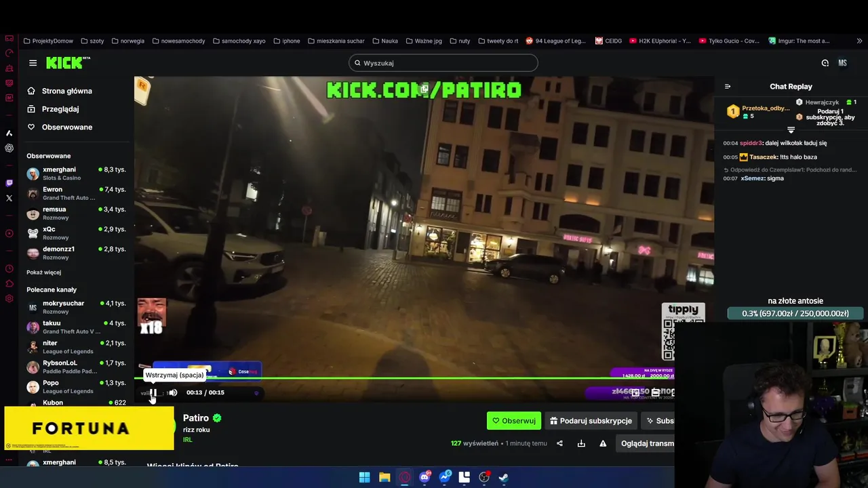
Task: Click Hewrajczyk in the gift leaderboard
Action: (x=822, y=102)
